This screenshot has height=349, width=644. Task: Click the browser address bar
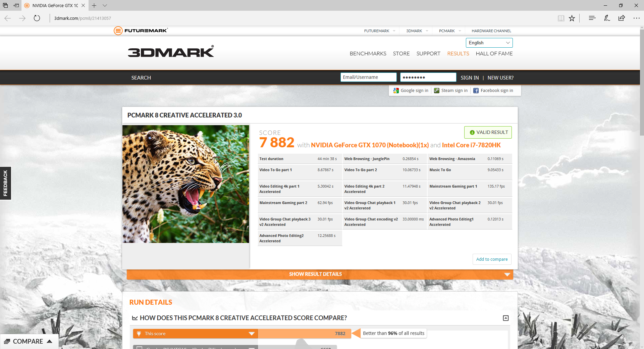tap(302, 18)
